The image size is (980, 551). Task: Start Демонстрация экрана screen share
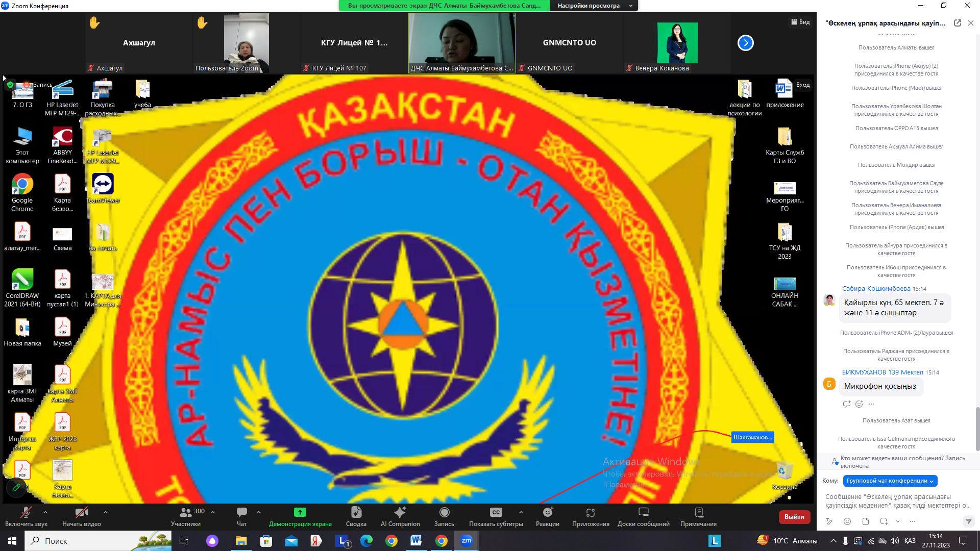coord(300,516)
